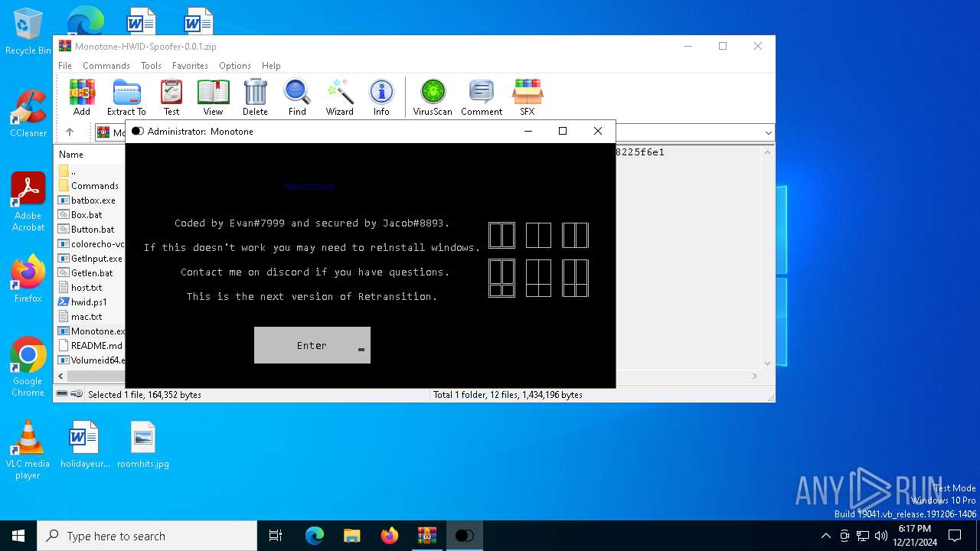This screenshot has width=980, height=551.
Task: Click the Extract To toolbar icon
Action: (126, 97)
